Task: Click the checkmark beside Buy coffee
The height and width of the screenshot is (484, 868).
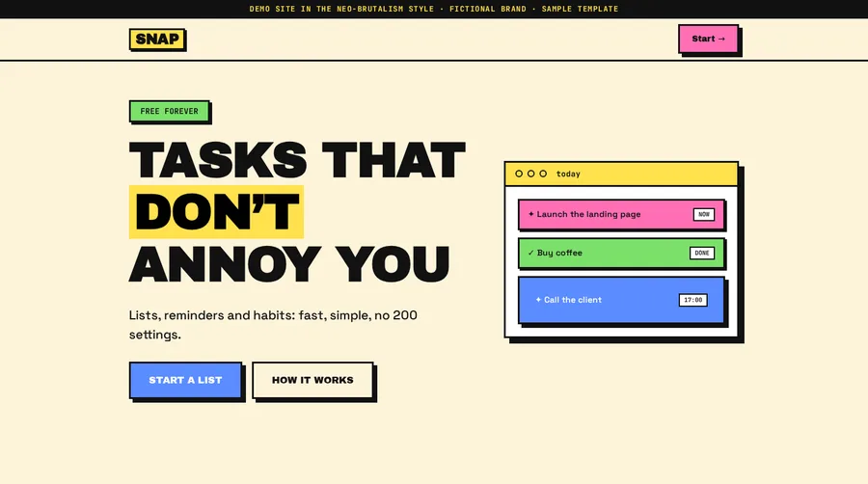Action: click(530, 253)
